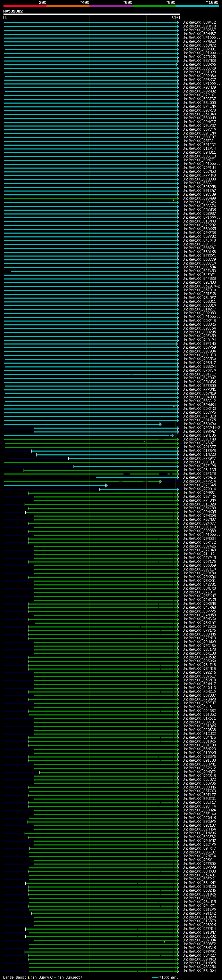This screenshot has height=980, width=222.
Task: Open hit UniRef100_Q53N72
Action: pos(199,45)
